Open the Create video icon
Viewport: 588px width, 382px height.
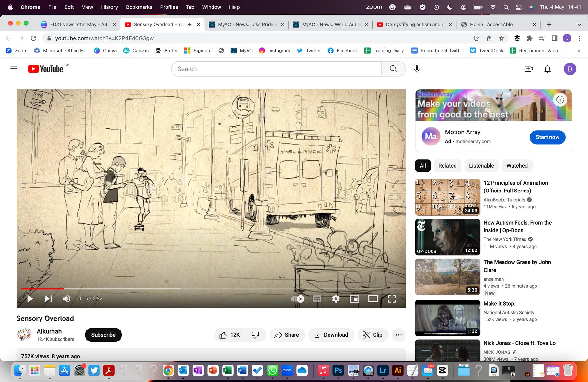click(x=529, y=69)
